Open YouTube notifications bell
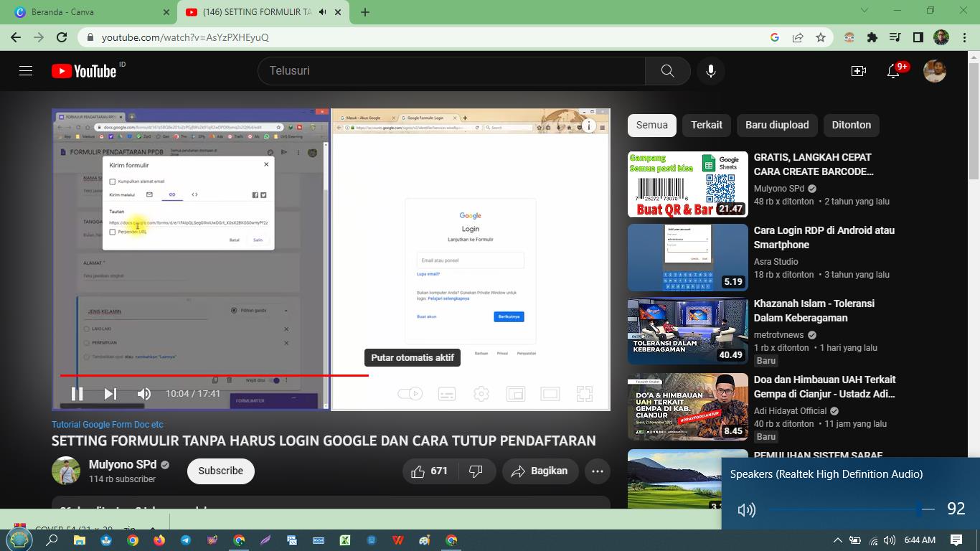Image resolution: width=980 pixels, height=551 pixels. coord(893,70)
